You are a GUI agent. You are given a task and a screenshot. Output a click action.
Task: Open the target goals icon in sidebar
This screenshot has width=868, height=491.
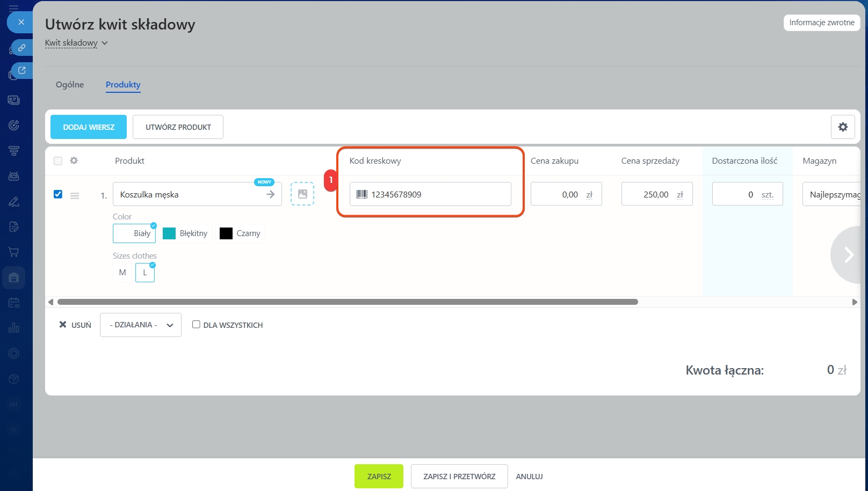[14, 126]
